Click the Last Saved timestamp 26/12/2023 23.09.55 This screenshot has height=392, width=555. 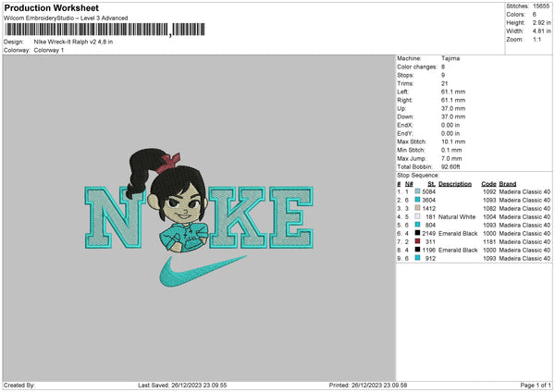click(199, 385)
